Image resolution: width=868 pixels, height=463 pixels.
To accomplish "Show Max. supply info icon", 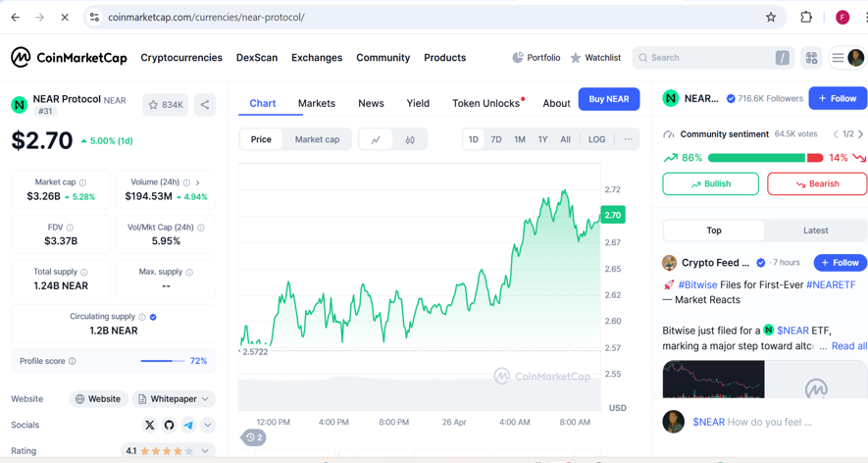I will point(189,272).
